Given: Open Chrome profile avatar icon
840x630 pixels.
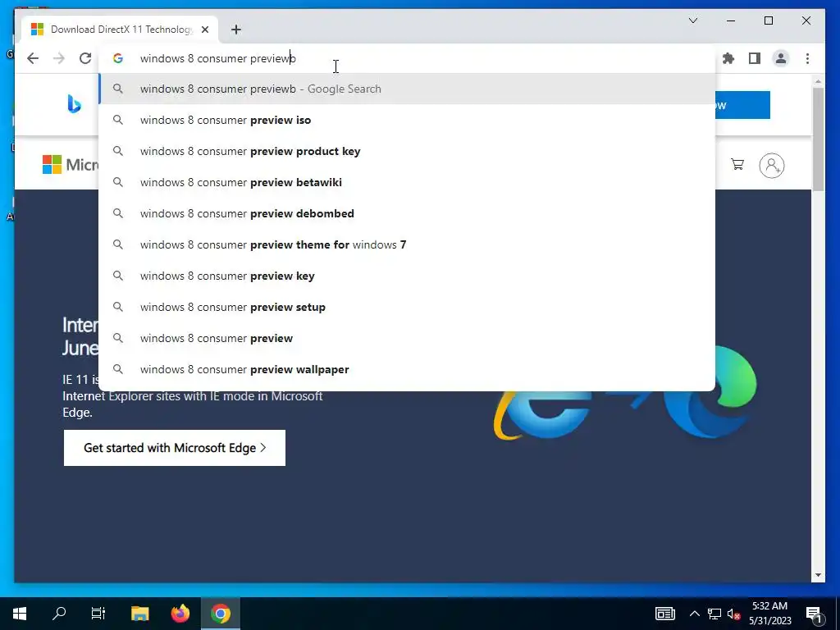Looking at the screenshot, I should pyautogui.click(x=781, y=58).
